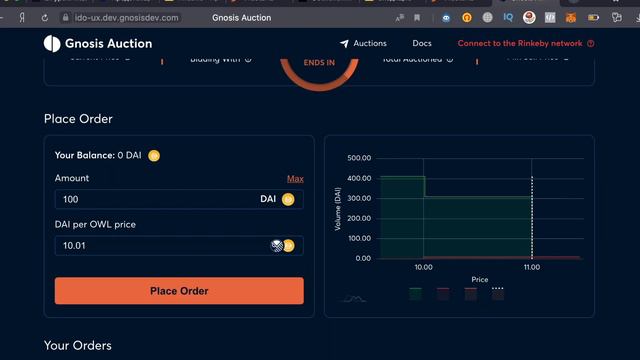Toggle the green legend swatch under the chart
Screen dimensions: 640x360
pos(416,294)
